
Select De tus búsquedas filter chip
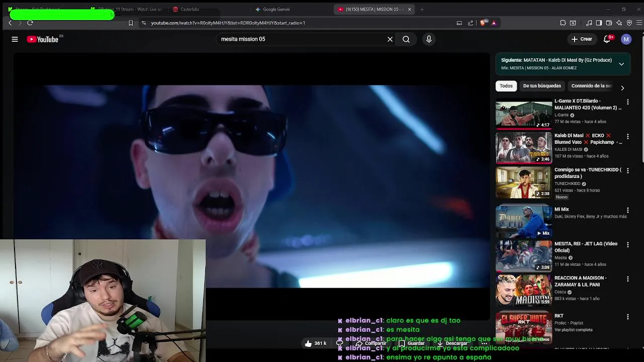click(x=542, y=86)
